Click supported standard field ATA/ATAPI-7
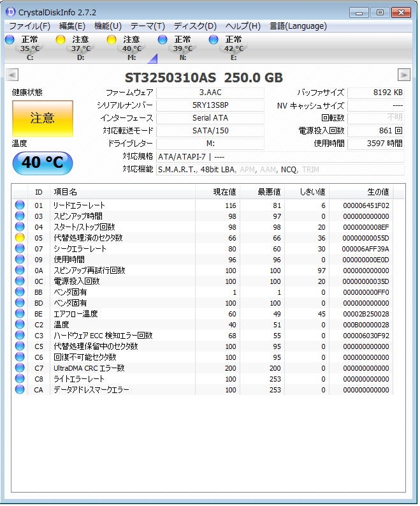Image resolution: width=420 pixels, height=506 pixels. point(280,157)
